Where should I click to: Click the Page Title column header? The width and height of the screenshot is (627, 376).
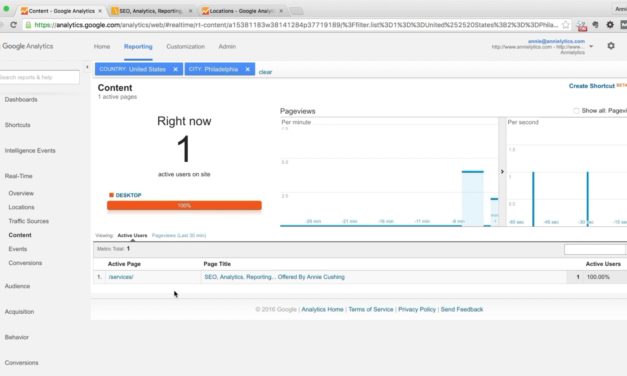(x=217, y=264)
